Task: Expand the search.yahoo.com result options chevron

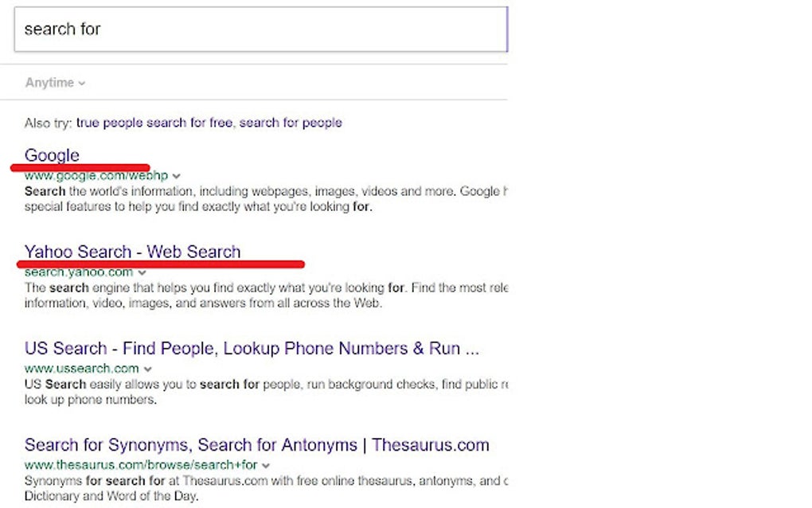Action: point(143,272)
